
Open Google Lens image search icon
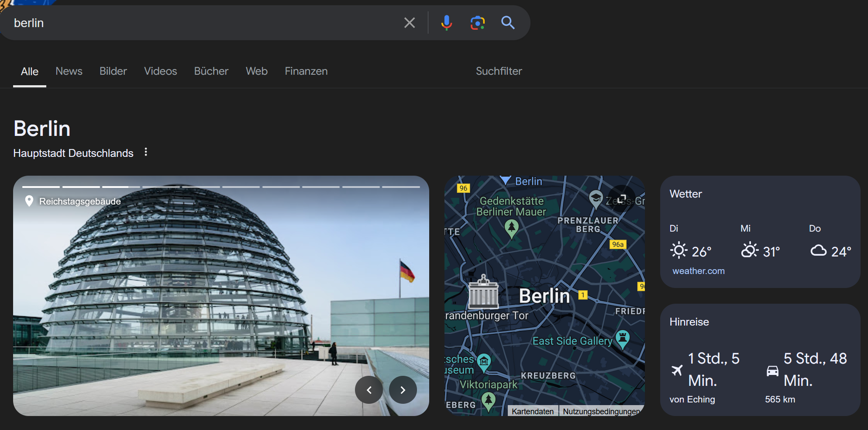pos(477,23)
